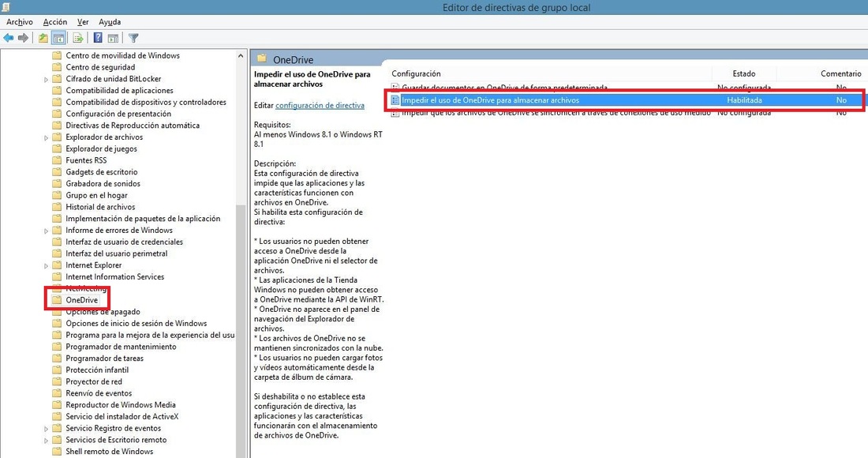This screenshot has height=458, width=868.
Task: Select Interfaz de usuario de credenciales
Action: (x=124, y=242)
